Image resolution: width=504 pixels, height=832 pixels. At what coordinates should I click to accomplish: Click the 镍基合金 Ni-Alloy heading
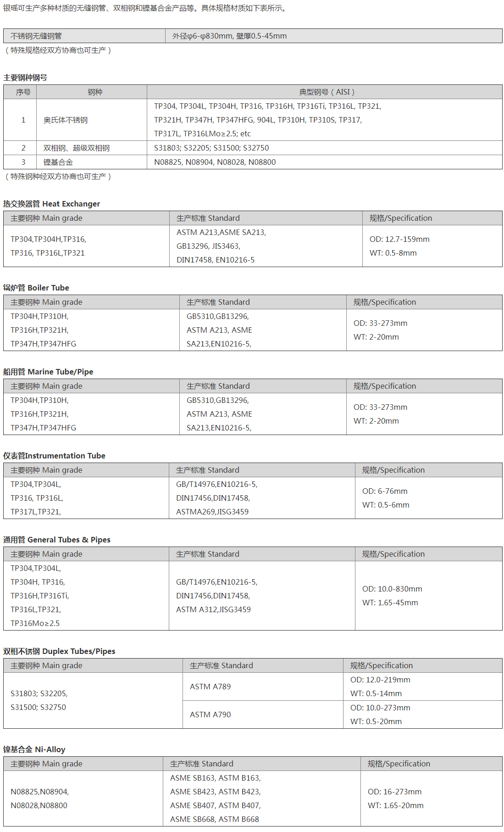(34, 749)
